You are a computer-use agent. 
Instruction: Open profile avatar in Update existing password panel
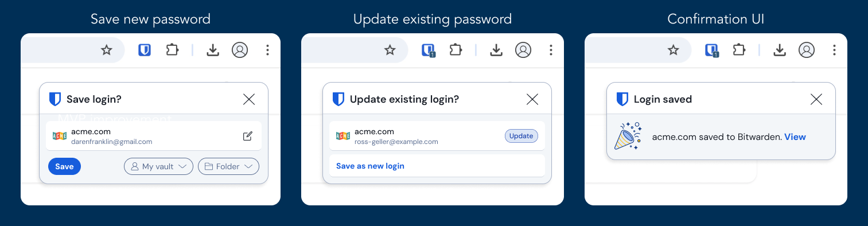523,50
